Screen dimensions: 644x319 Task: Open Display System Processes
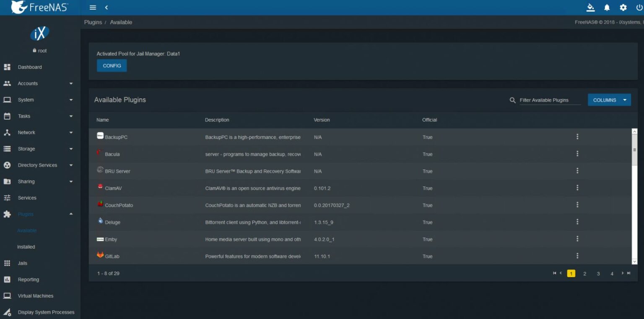click(40, 312)
